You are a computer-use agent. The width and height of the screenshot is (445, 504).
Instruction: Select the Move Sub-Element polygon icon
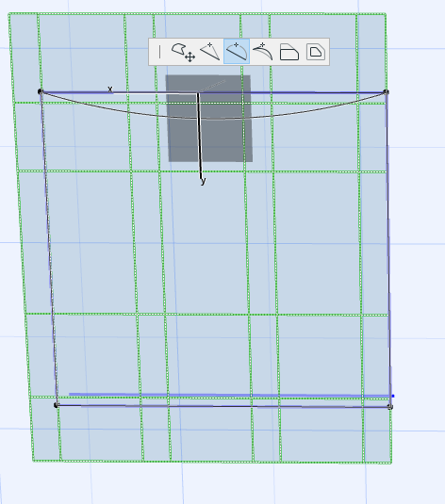pyautogui.click(x=184, y=52)
